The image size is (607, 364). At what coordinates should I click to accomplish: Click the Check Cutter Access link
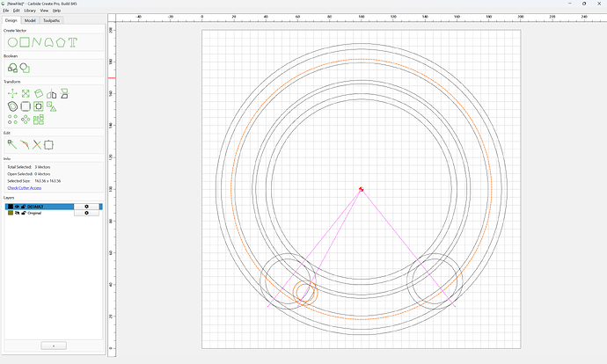coord(25,188)
